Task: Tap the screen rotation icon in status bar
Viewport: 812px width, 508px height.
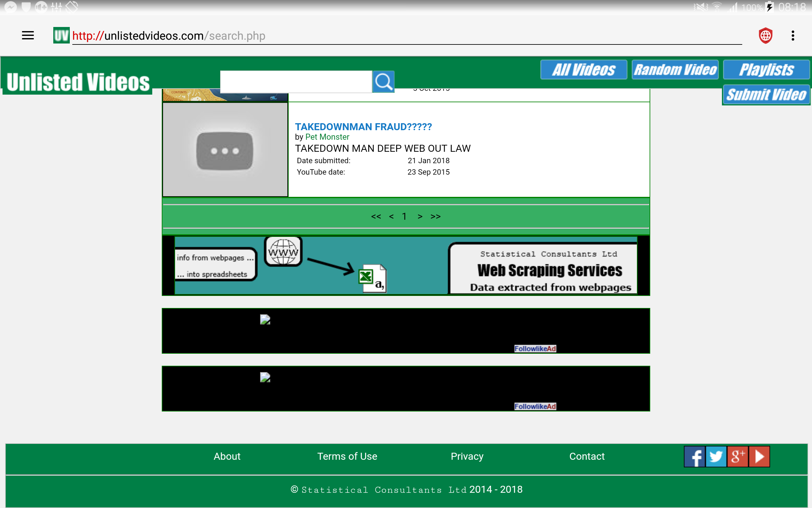Action: (71, 7)
